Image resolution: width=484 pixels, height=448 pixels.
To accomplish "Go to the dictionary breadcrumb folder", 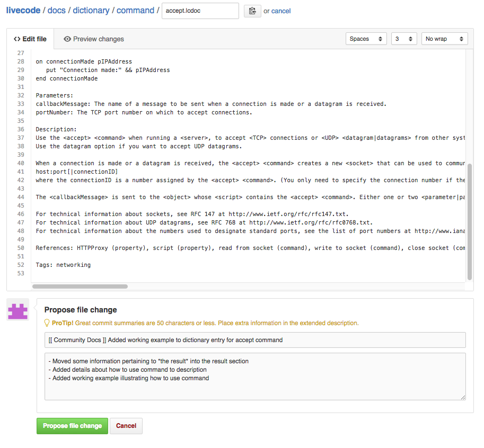I will tap(92, 11).
